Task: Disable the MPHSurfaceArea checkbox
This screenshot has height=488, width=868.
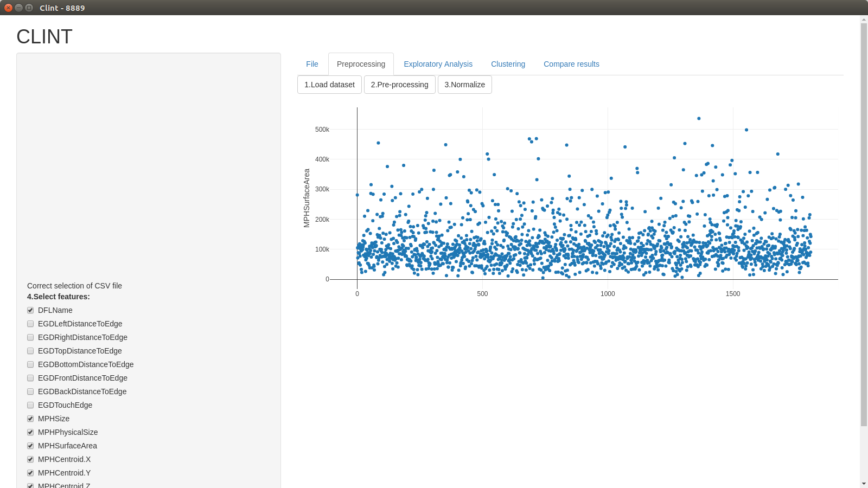Action: [x=30, y=446]
